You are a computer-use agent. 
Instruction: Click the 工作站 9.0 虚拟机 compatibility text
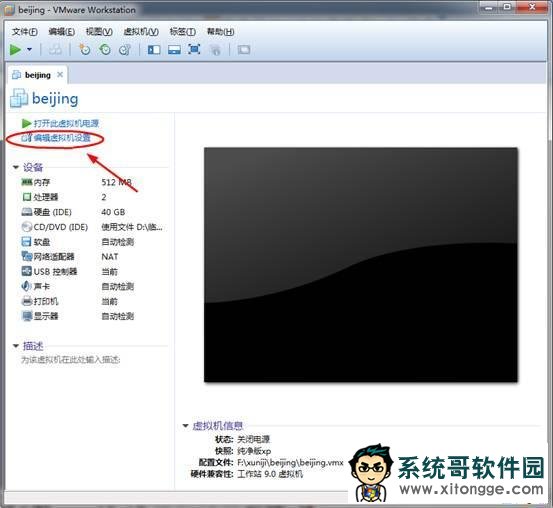point(270,474)
